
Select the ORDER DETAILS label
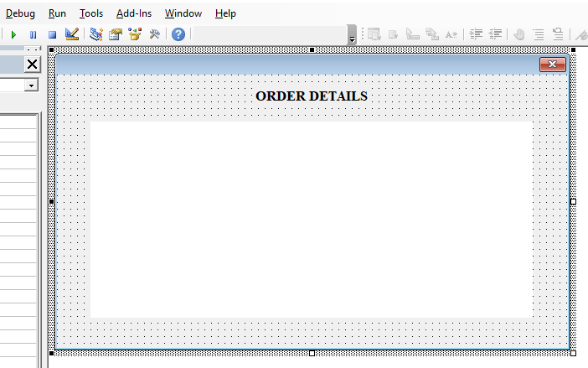pos(312,96)
